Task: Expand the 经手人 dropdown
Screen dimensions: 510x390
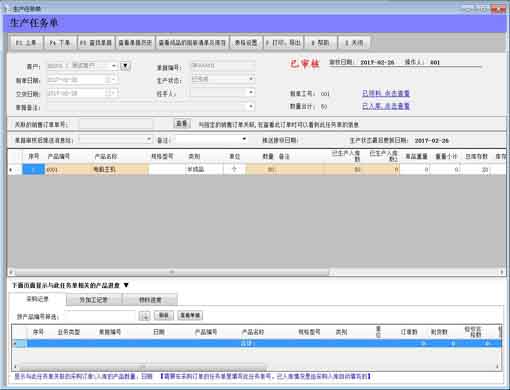Action: pos(251,92)
